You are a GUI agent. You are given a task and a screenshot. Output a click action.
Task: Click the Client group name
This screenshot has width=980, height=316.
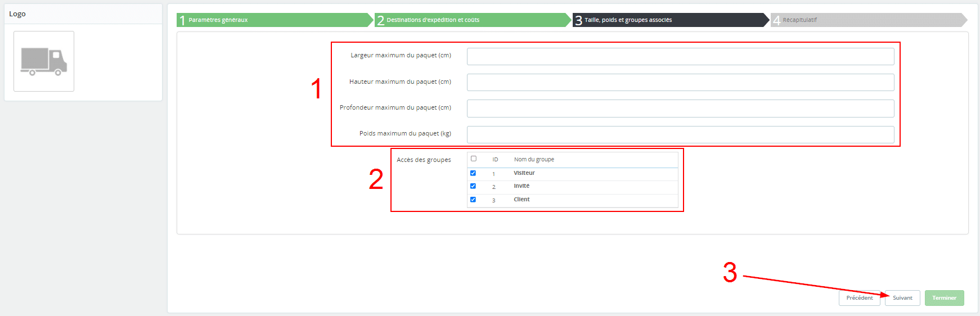point(522,200)
